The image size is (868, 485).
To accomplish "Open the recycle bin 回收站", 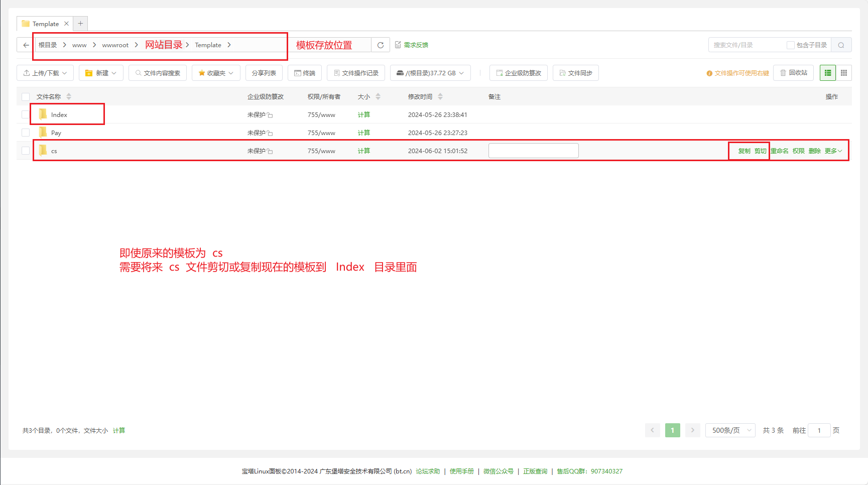I will (x=794, y=73).
